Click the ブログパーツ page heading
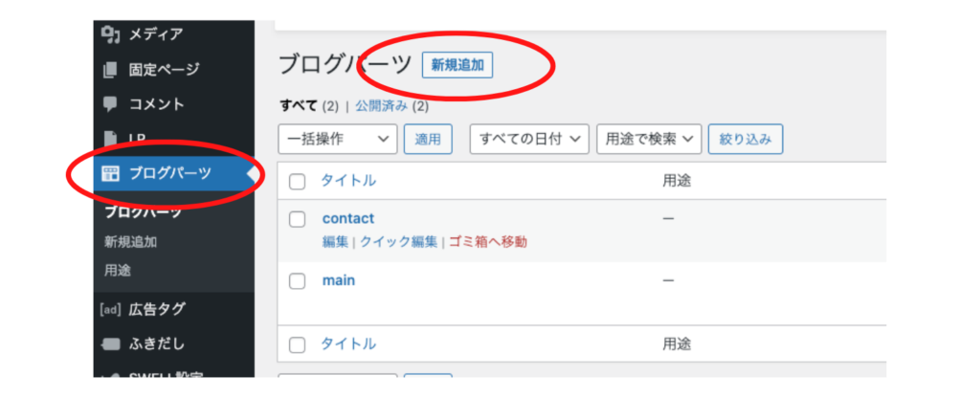 345,65
